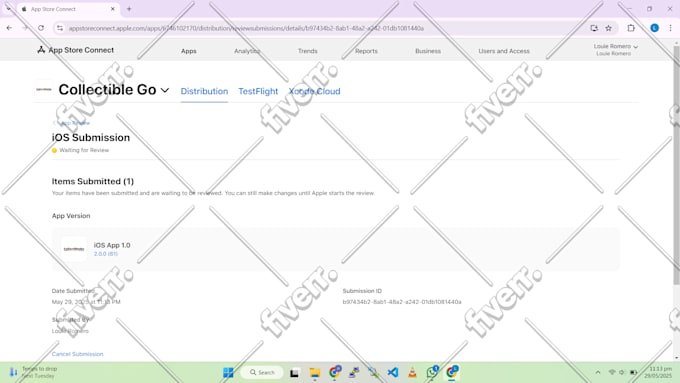The image size is (680, 383).
Task: Open the Chrome three-dot menu
Action: point(670,28)
